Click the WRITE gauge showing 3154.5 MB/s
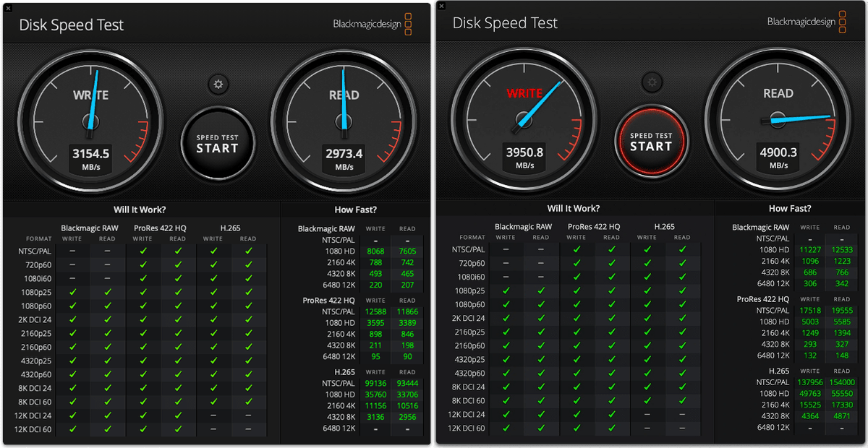 pyautogui.click(x=90, y=118)
